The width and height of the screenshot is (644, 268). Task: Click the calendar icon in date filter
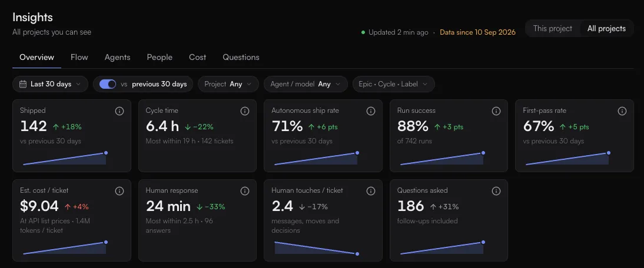[23, 84]
